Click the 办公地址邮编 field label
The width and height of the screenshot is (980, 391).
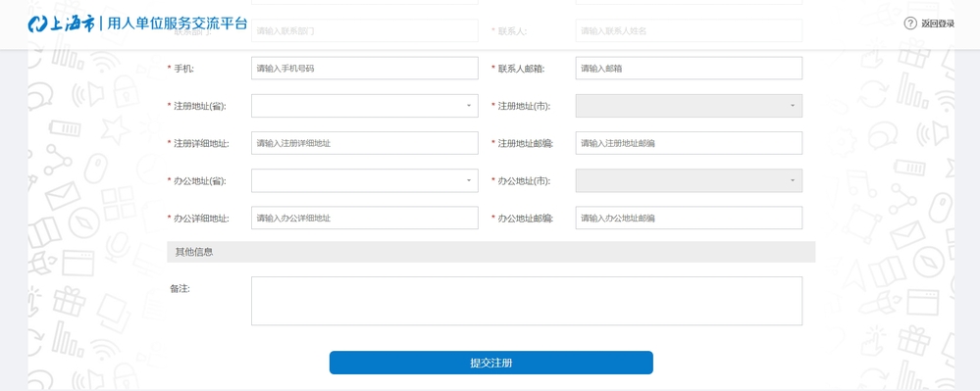click(x=526, y=219)
